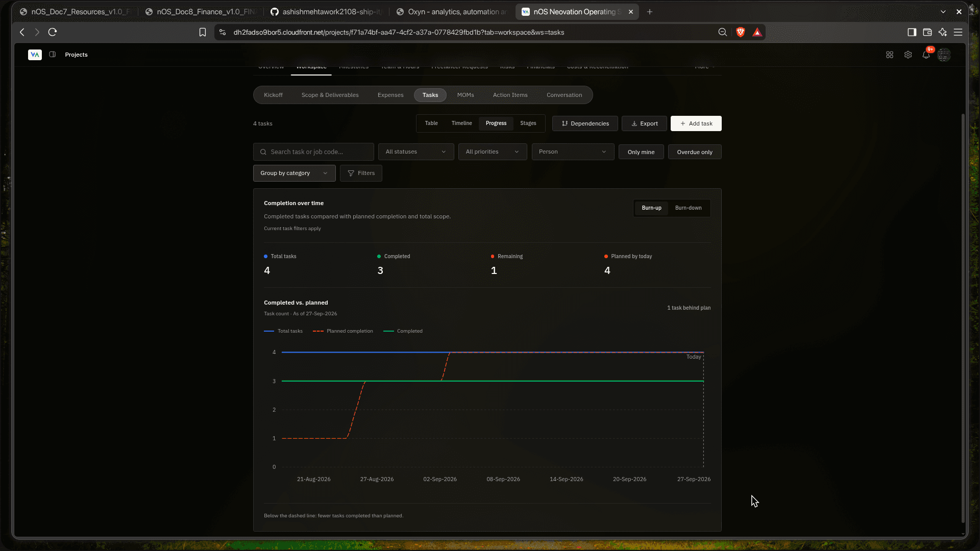Open the All statuses dropdown
Screen dimensions: 980x551
(416, 152)
